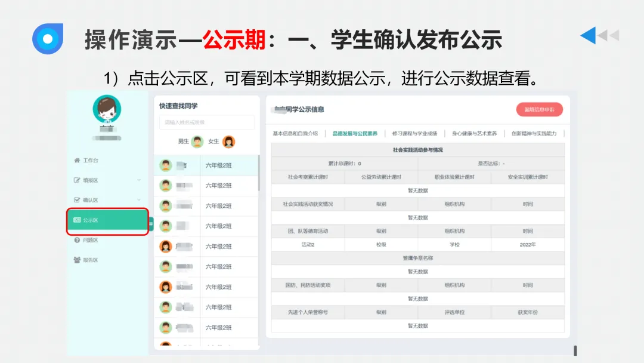The image size is (644, 363).
Task: Click the pencil icon beside 填报区
Action: 77,180
